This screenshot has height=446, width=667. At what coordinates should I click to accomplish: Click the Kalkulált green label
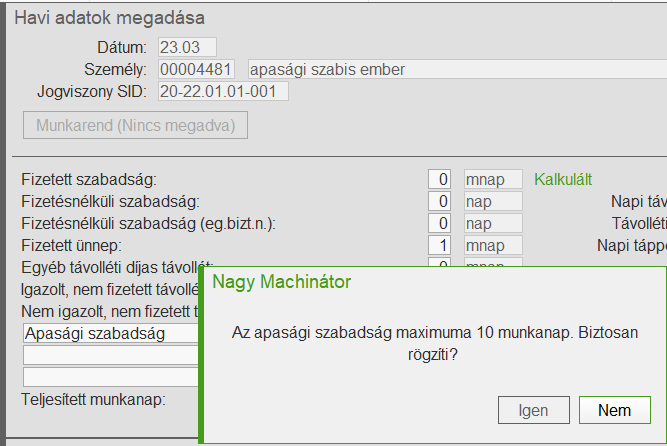(x=563, y=180)
